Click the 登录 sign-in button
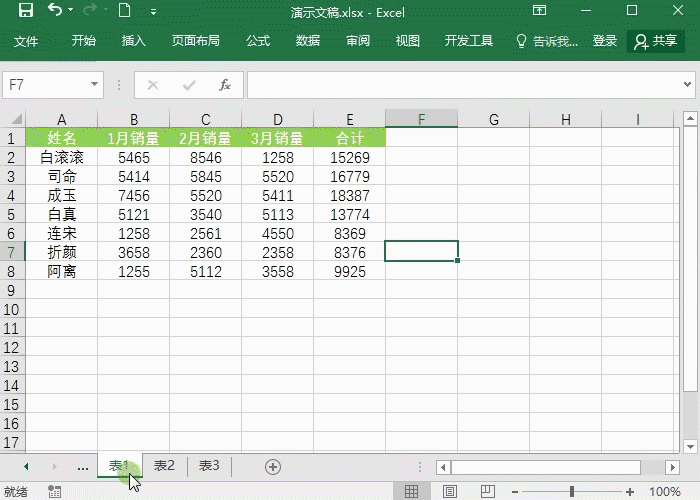The image size is (700, 500). coord(605,41)
